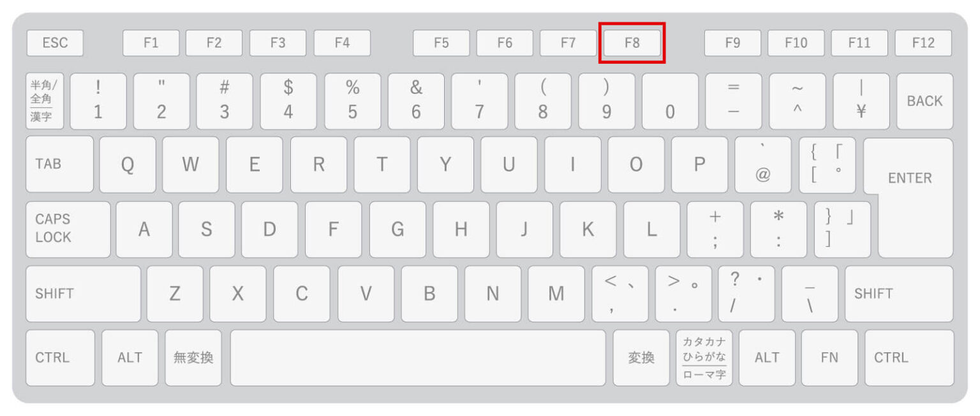Click the F1 key
Image resolution: width=980 pixels, height=416 pixels.
(x=151, y=43)
